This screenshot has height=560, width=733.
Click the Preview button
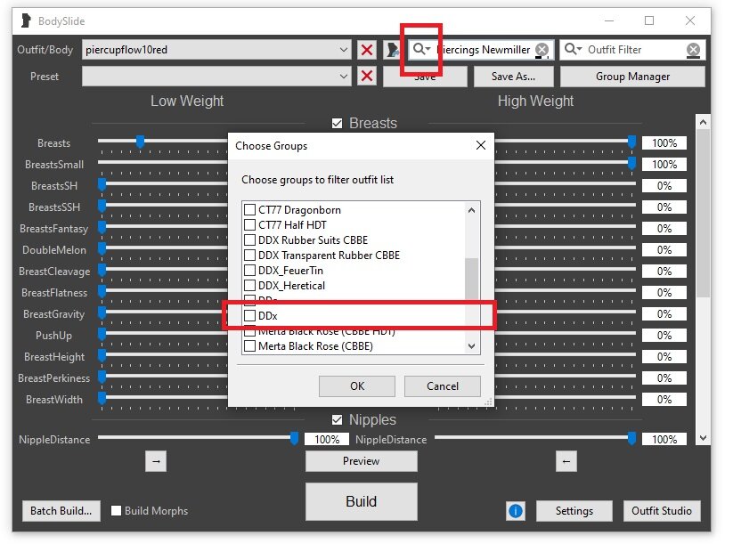tap(362, 461)
